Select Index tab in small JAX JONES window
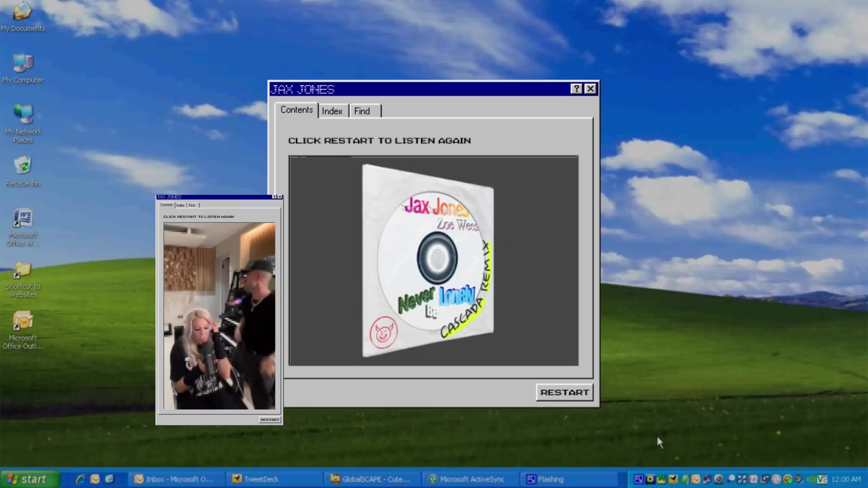 pyautogui.click(x=180, y=205)
